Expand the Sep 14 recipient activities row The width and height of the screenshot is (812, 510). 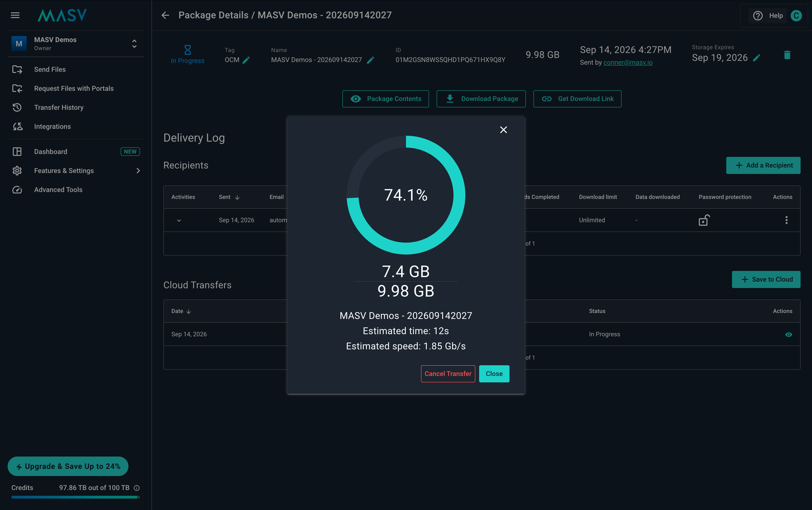[179, 220]
